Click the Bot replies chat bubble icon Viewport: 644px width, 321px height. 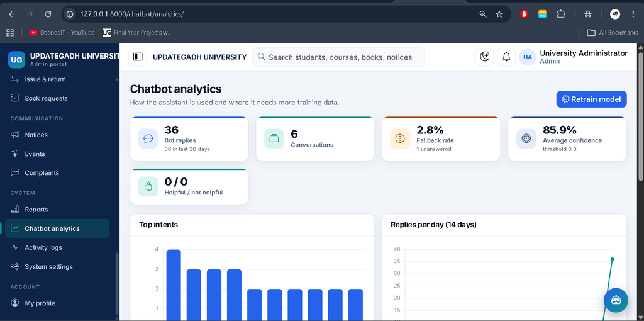(x=148, y=138)
